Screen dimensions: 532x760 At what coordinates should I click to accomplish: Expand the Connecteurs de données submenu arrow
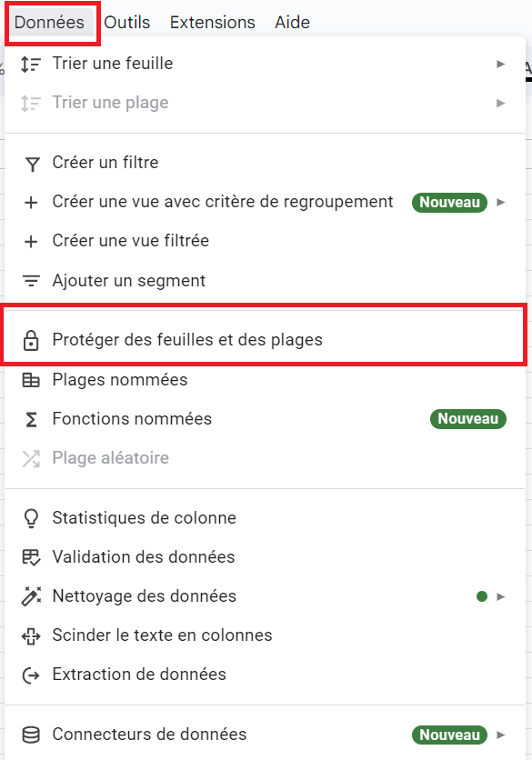point(501,735)
